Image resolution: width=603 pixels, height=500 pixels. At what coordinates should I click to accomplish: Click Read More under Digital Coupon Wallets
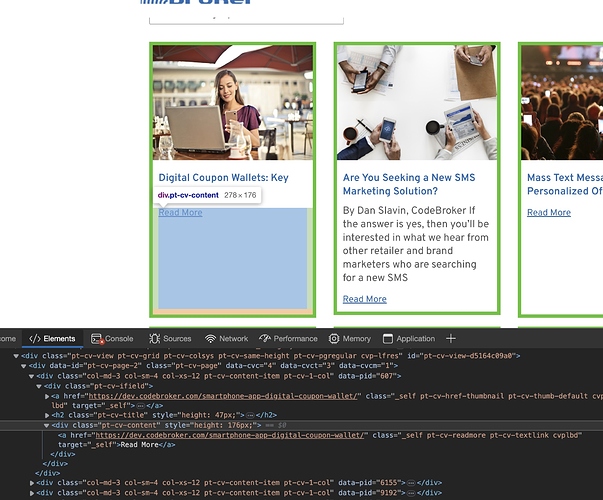[180, 213]
